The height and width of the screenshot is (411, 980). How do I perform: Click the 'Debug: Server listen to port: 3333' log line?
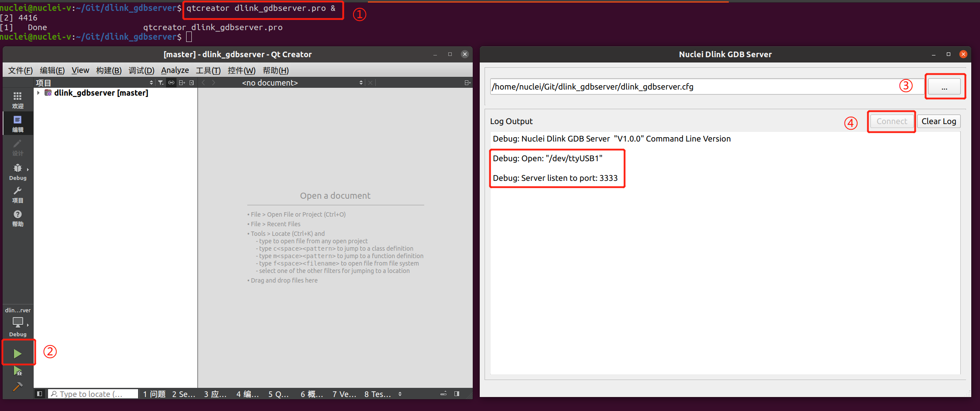pos(555,178)
